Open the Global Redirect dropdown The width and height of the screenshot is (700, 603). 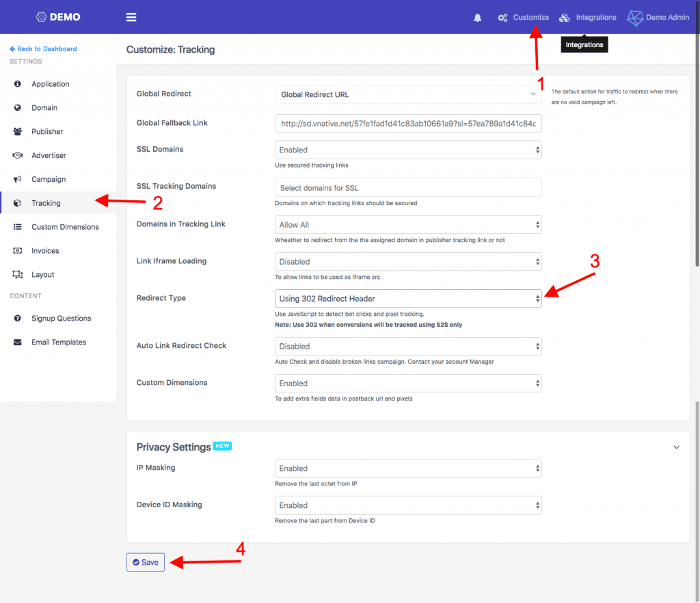click(x=408, y=94)
